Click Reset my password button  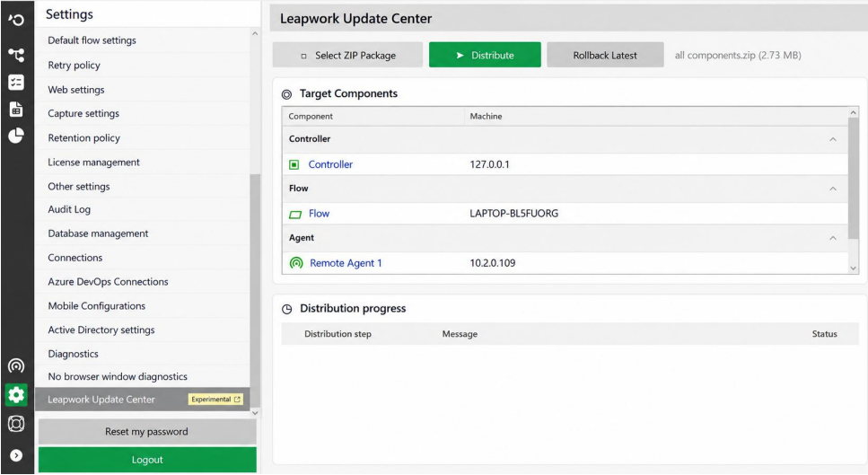pos(147,432)
